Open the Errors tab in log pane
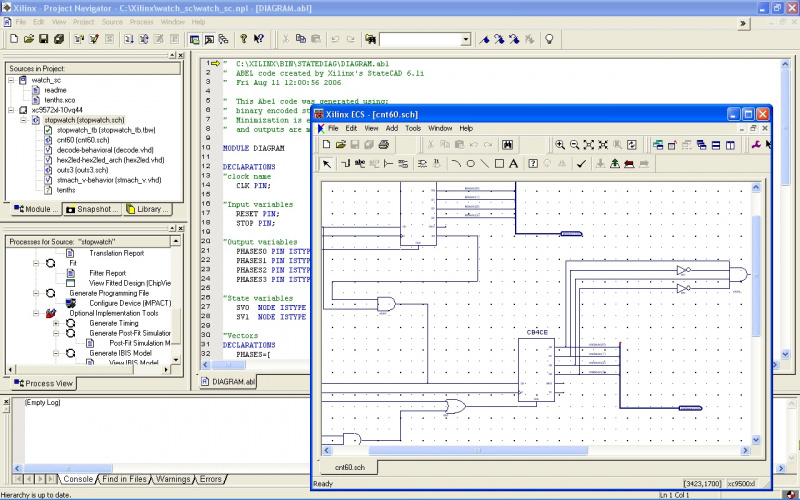The height and width of the screenshot is (500, 800). 211,479
